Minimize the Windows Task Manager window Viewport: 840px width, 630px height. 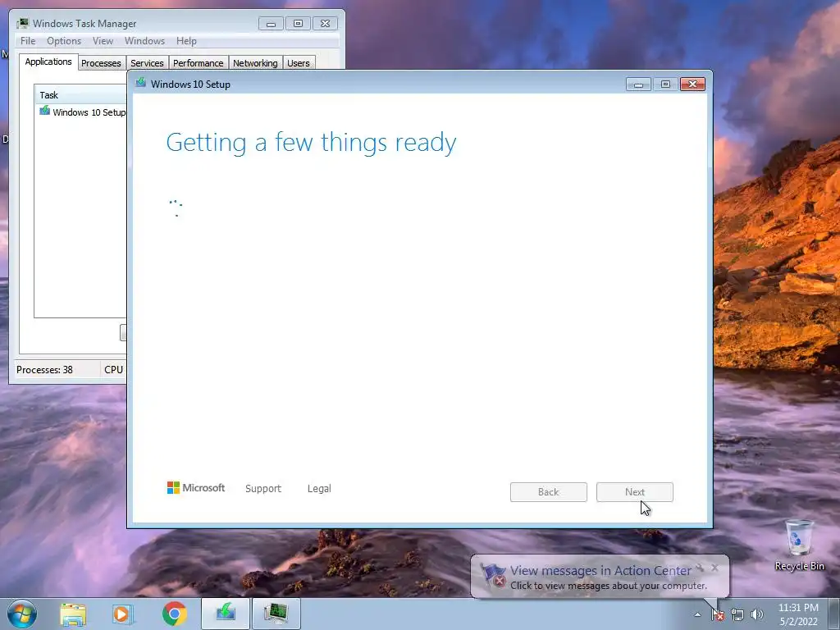pos(271,24)
